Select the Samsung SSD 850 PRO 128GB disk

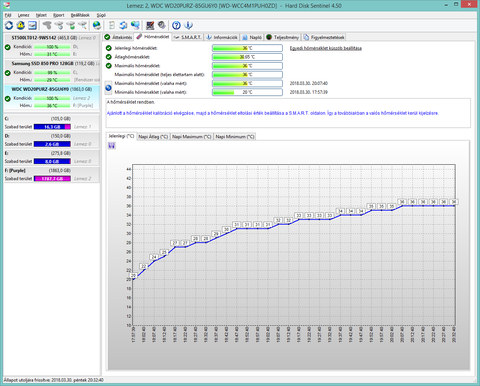52,71
